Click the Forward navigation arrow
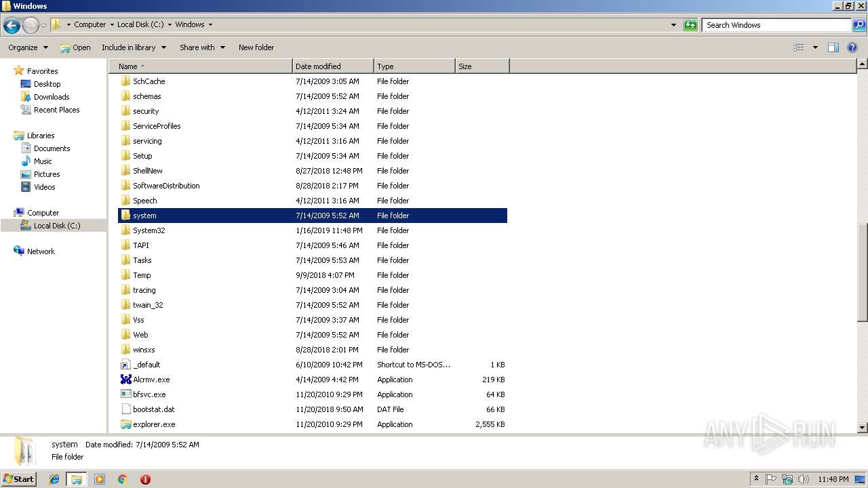This screenshot has width=868, height=488. 31,26
